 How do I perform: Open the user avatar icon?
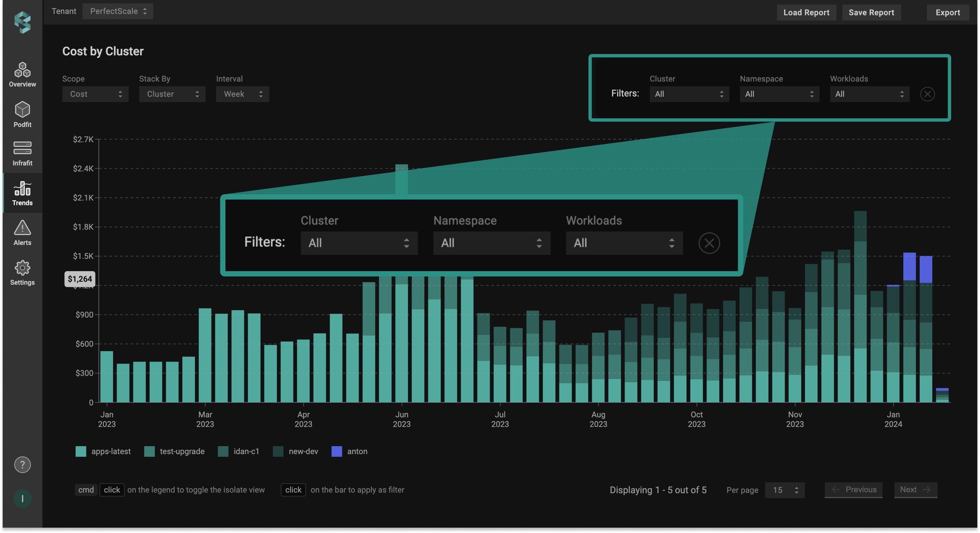[x=22, y=499]
